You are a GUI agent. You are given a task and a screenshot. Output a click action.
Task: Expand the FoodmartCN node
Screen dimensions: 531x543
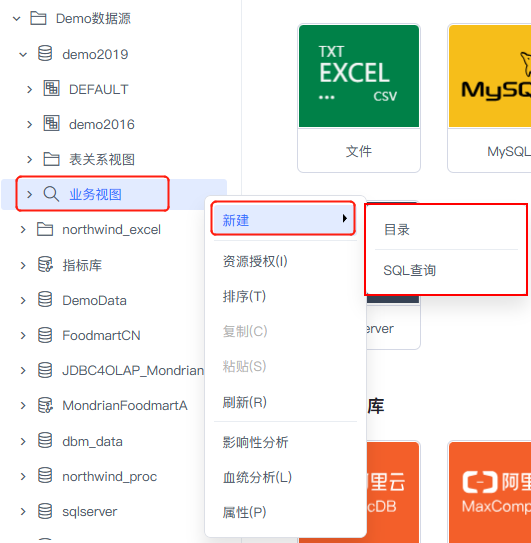(23, 335)
